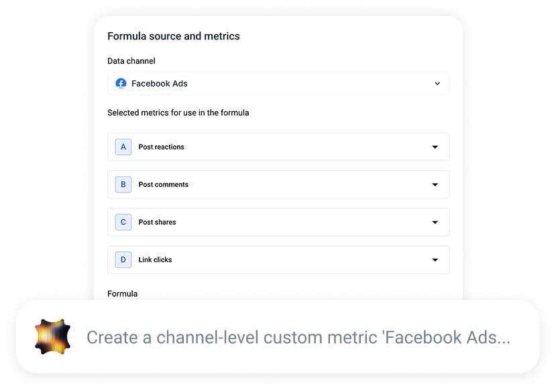Click the letter A metric badge
Image resolution: width=556 pixels, height=392 pixels.
(x=123, y=147)
